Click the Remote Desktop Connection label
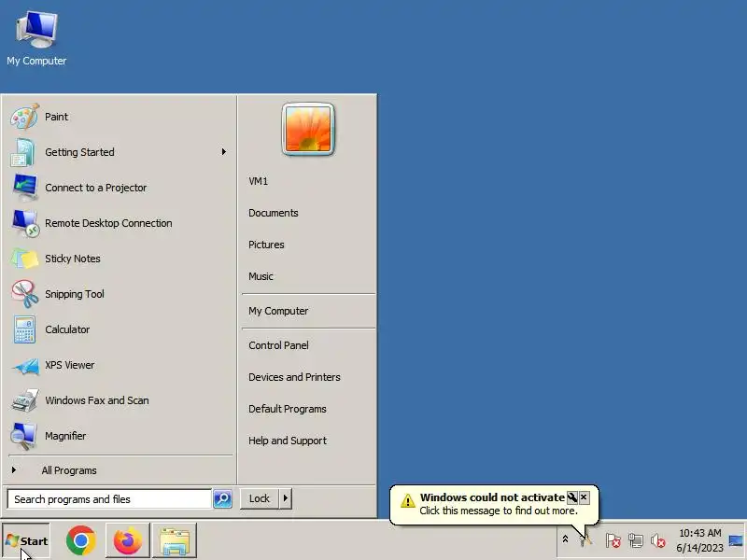747x560 pixels. pos(108,223)
